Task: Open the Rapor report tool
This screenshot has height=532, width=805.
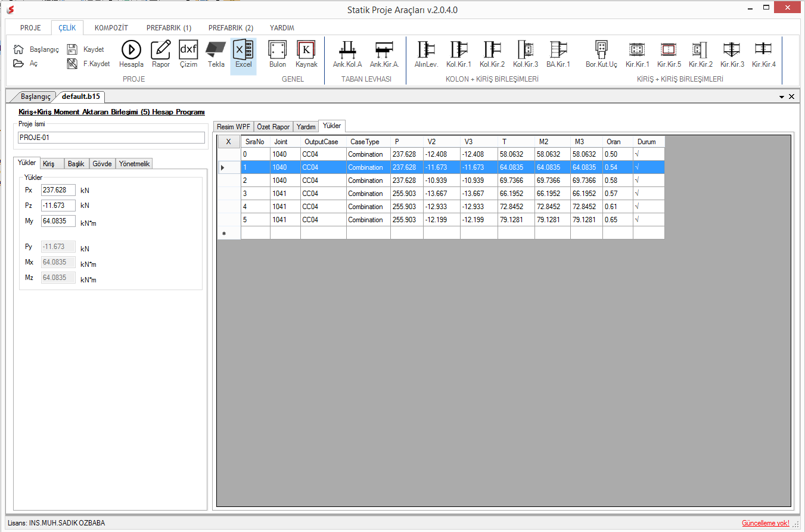Action: 161,54
